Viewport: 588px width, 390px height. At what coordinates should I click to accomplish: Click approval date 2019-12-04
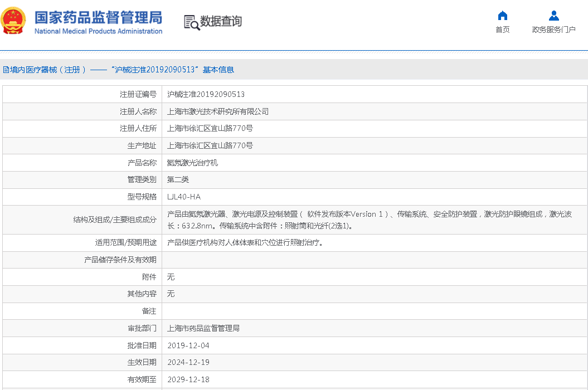pos(188,345)
